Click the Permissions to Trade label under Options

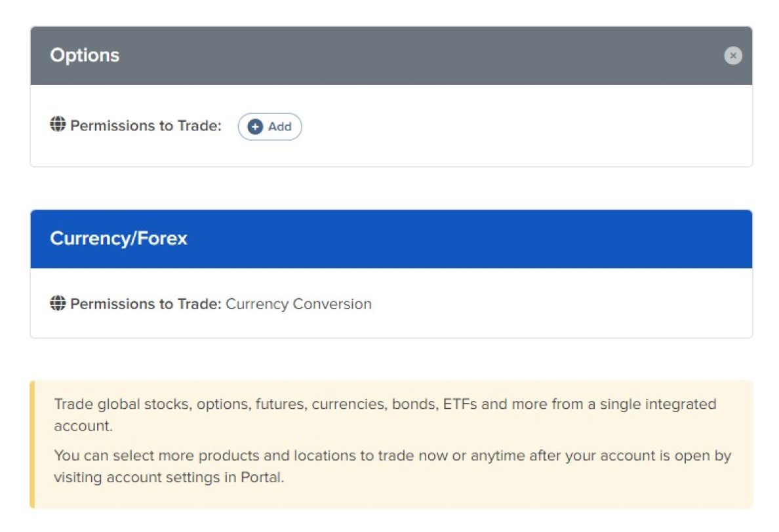(x=146, y=126)
